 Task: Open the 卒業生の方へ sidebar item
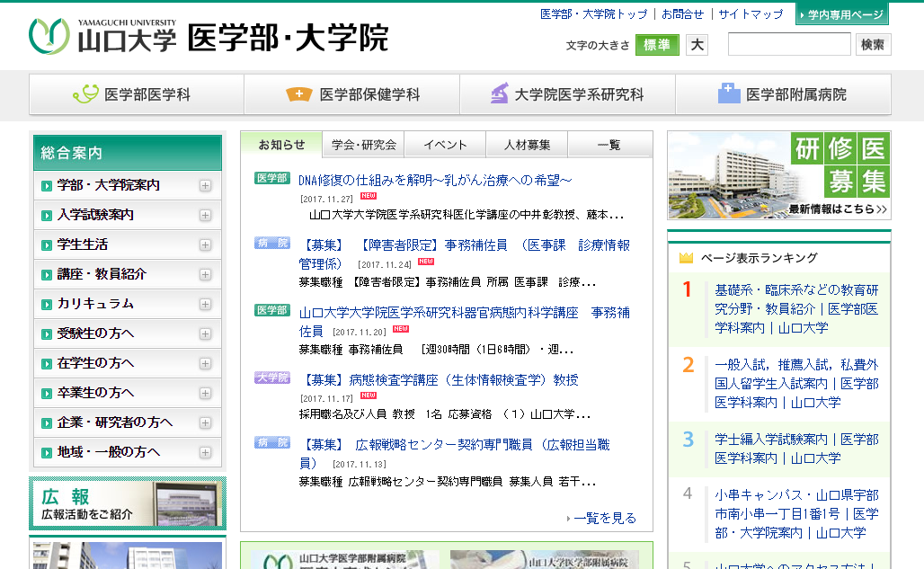point(128,393)
